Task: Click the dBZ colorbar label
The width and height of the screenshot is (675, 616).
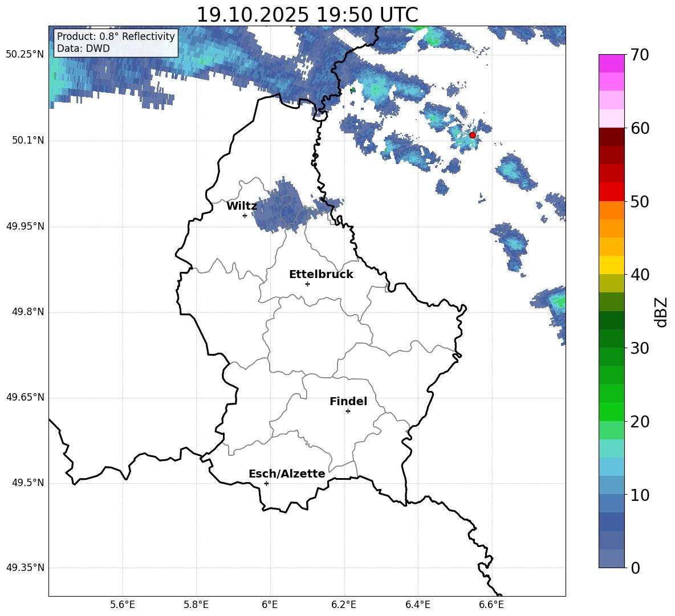Action: [x=661, y=312]
